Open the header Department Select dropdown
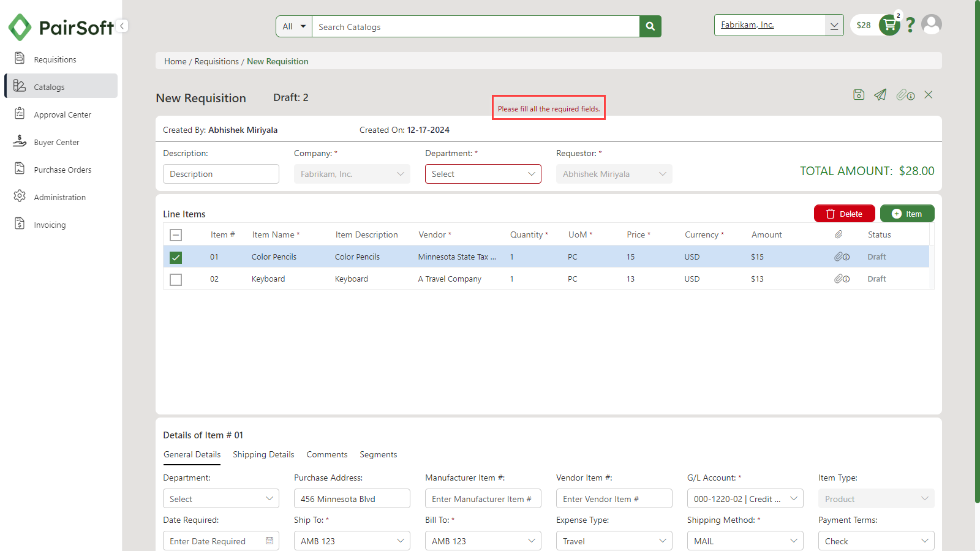Image resolution: width=980 pixels, height=551 pixels. [483, 174]
